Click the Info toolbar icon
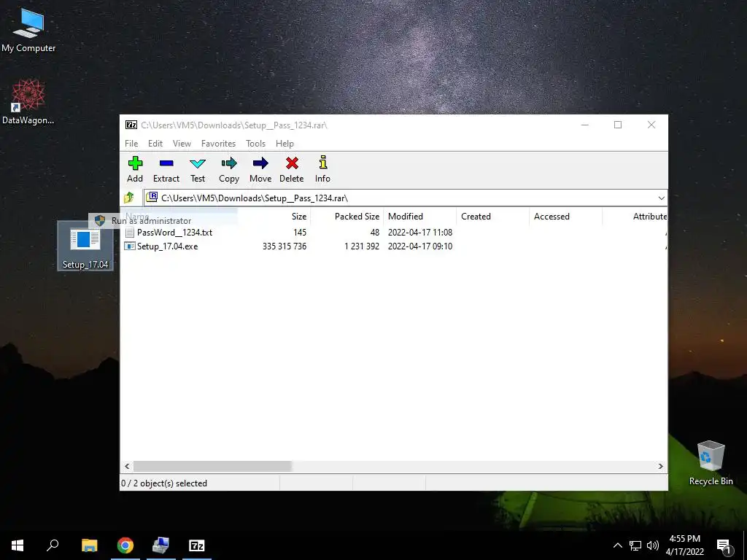Image resolution: width=747 pixels, height=560 pixels. tap(323, 163)
